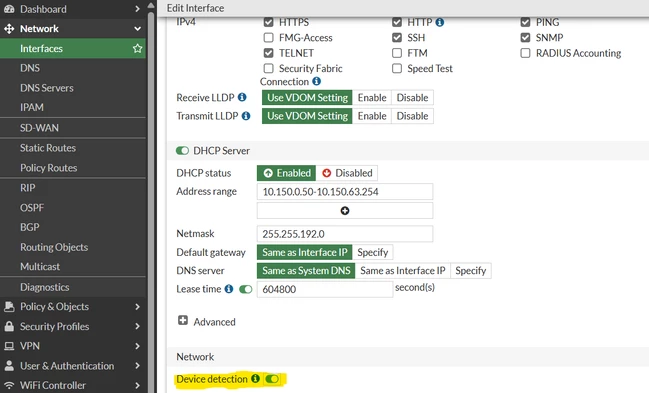Toggle the Device detection switch
The height and width of the screenshot is (393, 649).
[272, 379]
